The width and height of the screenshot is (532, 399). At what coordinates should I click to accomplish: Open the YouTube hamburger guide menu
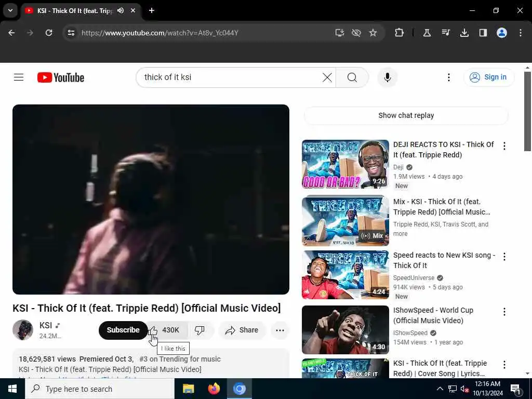[19, 77]
